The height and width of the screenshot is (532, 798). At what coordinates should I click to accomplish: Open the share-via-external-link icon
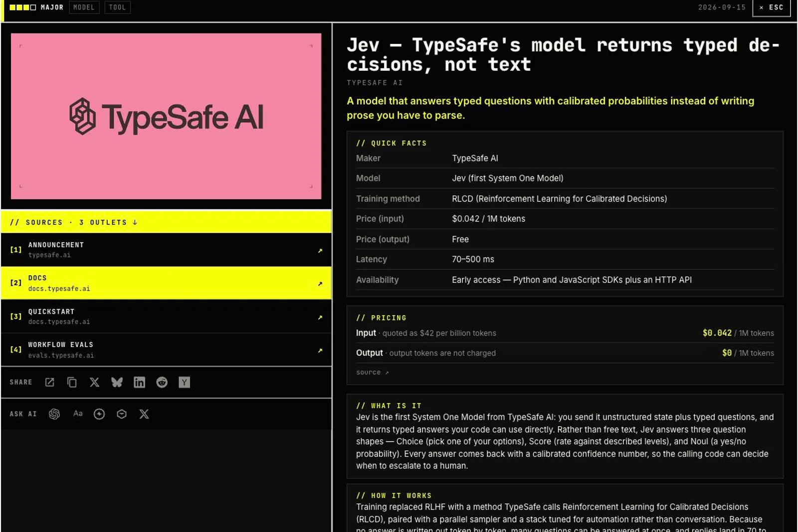tap(49, 382)
